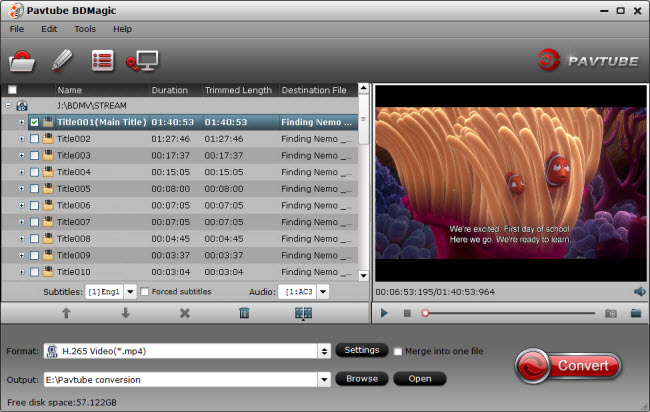Open the Help menu
The width and height of the screenshot is (650, 412).
pyautogui.click(x=122, y=29)
